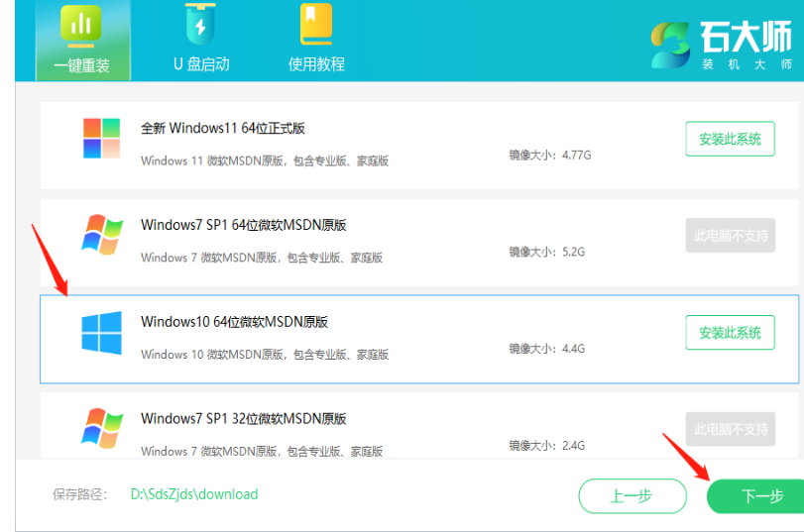Click 此电脑不支持 for Windows7 SP1 64位

point(731,235)
